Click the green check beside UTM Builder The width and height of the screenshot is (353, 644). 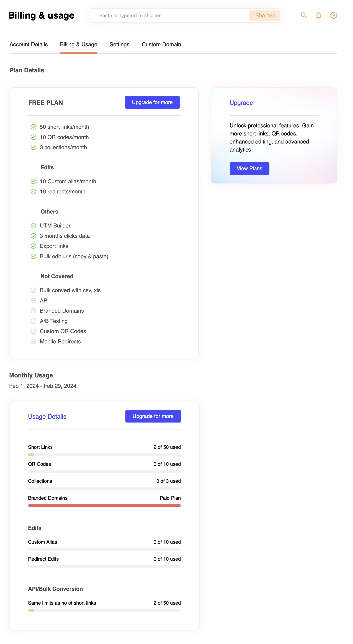(33, 226)
